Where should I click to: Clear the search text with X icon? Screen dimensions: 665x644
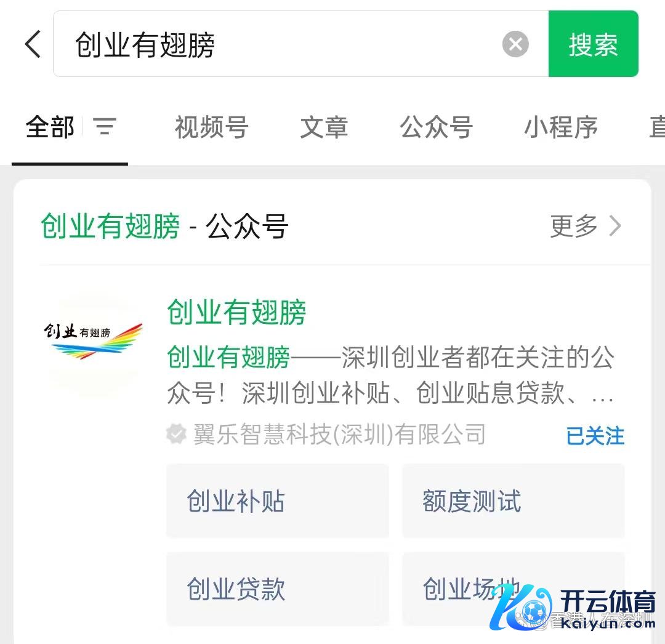click(515, 44)
